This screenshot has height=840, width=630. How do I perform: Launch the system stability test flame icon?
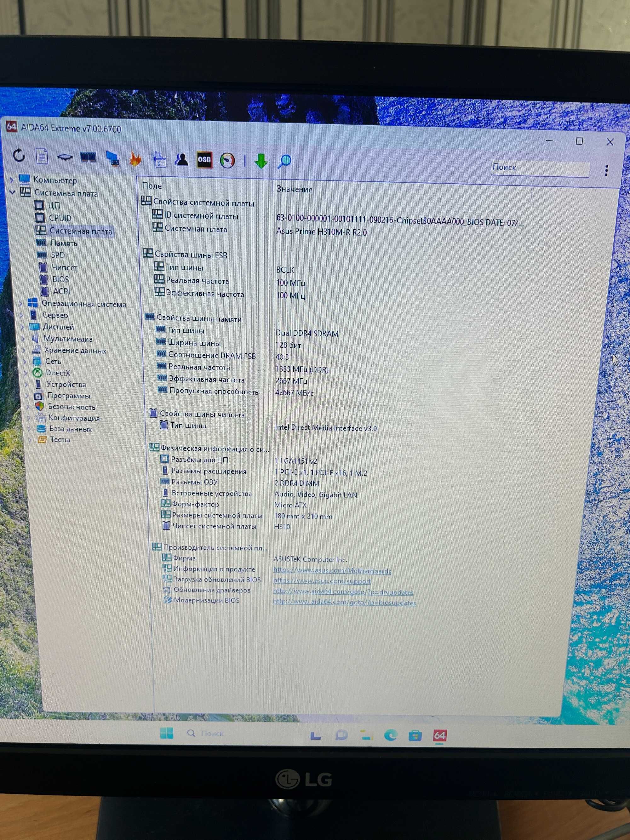click(x=135, y=159)
